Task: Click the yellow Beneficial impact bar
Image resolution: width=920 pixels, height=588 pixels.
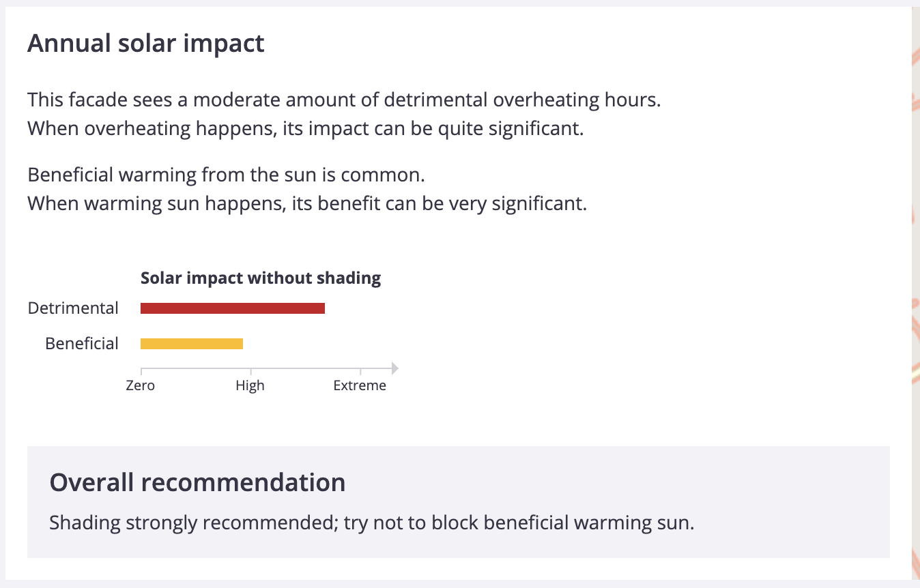Action: coord(192,344)
